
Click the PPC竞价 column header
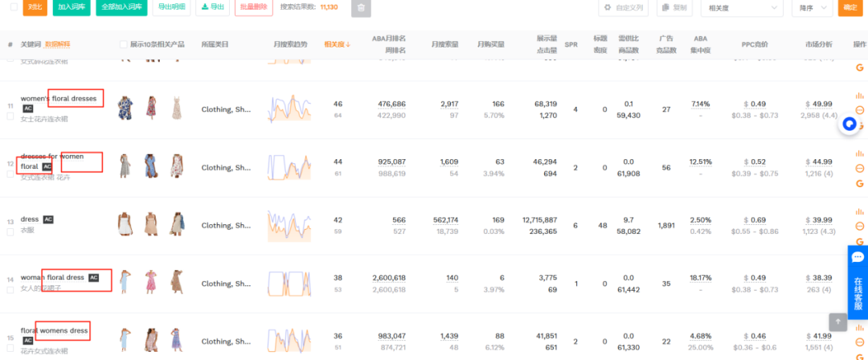[755, 44]
